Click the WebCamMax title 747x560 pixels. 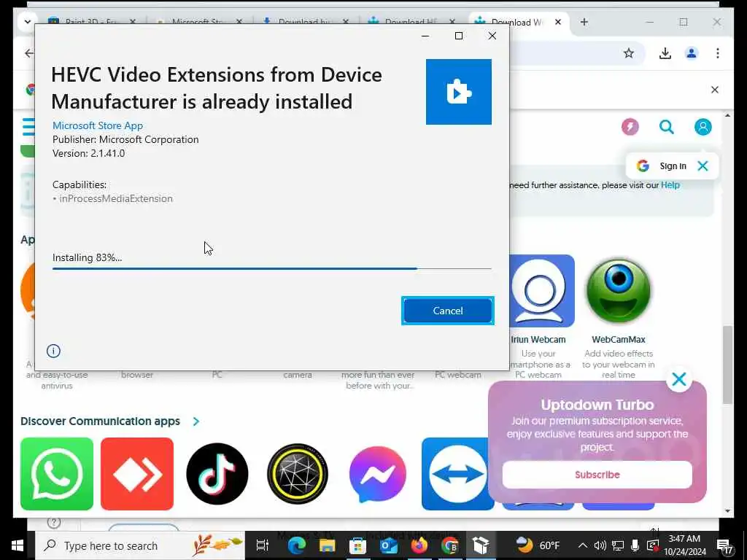pyautogui.click(x=619, y=340)
